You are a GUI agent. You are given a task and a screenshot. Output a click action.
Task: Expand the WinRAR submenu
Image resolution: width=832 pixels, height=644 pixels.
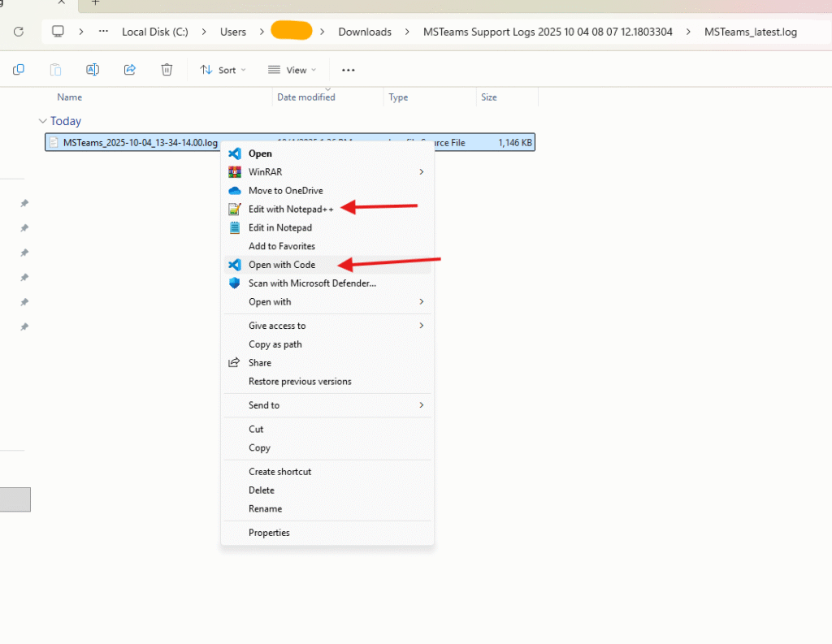[x=421, y=172]
